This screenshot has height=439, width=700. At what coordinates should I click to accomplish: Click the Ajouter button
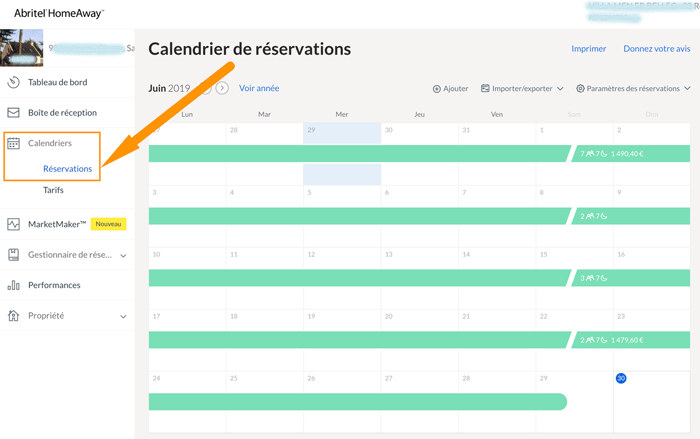pyautogui.click(x=450, y=89)
